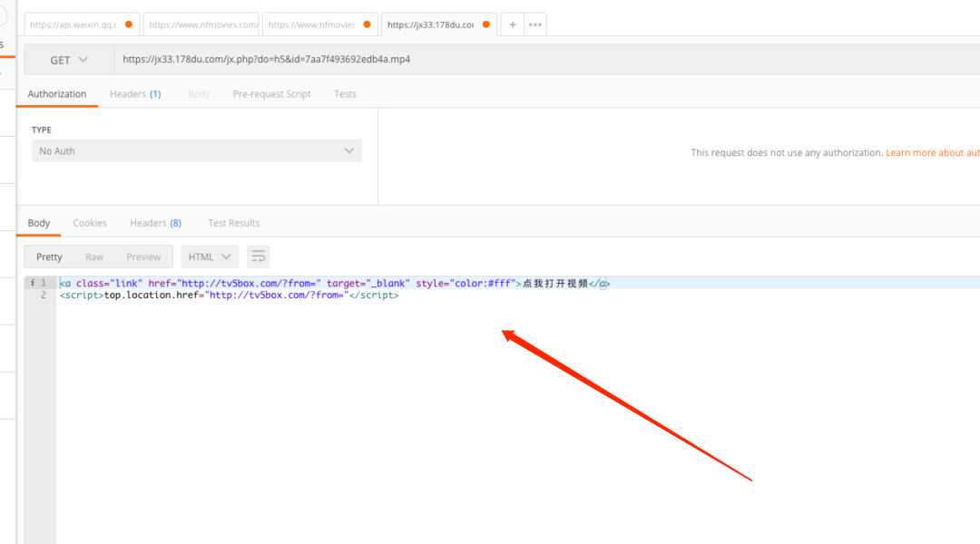The width and height of the screenshot is (980, 544).
Task: Switch response view to Raw
Action: 94,257
